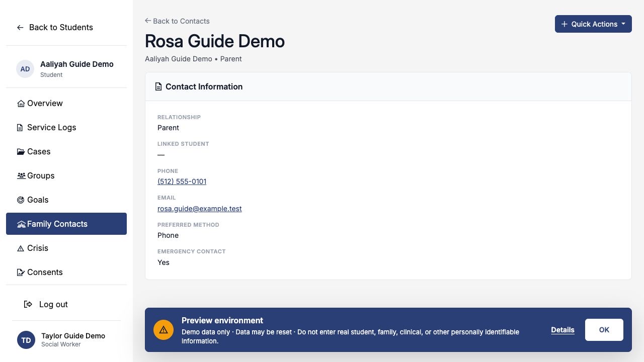Click the target icon beside Goals
Screen dimensions: 644x362
coord(21,200)
